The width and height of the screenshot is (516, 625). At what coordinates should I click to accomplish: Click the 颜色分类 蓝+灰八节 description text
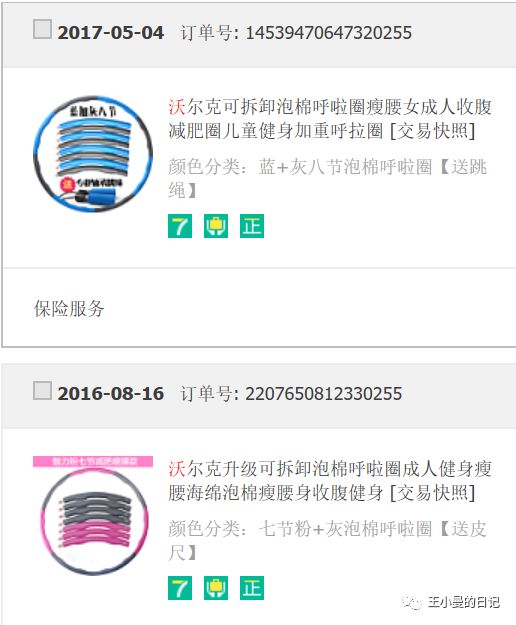click(x=328, y=178)
